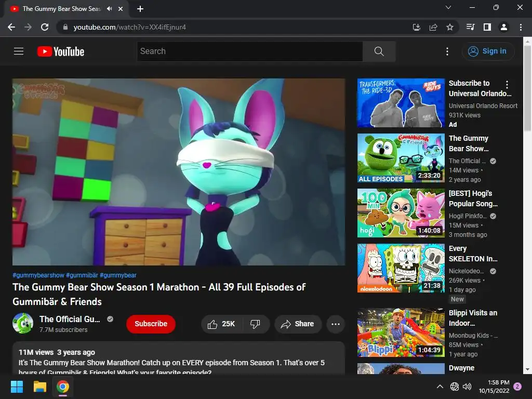This screenshot has width=532, height=399.
Task: Open Gummy Bear Show All Episodes thumbnail
Action: coord(401,158)
